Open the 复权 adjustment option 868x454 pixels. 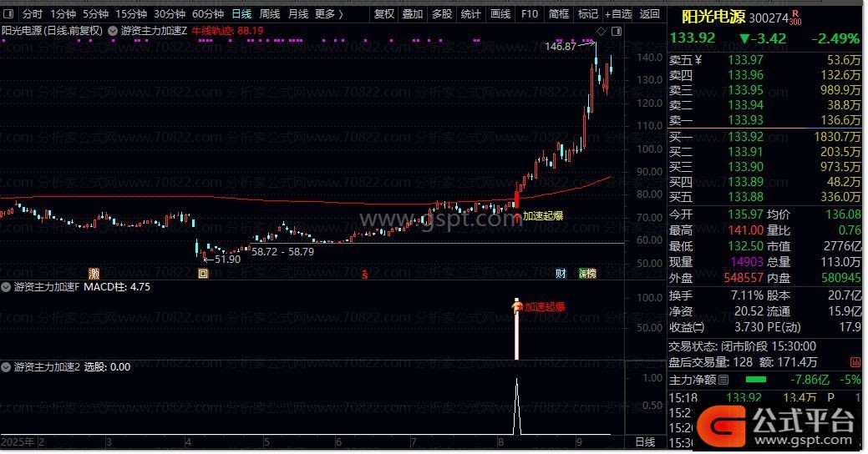tap(383, 14)
